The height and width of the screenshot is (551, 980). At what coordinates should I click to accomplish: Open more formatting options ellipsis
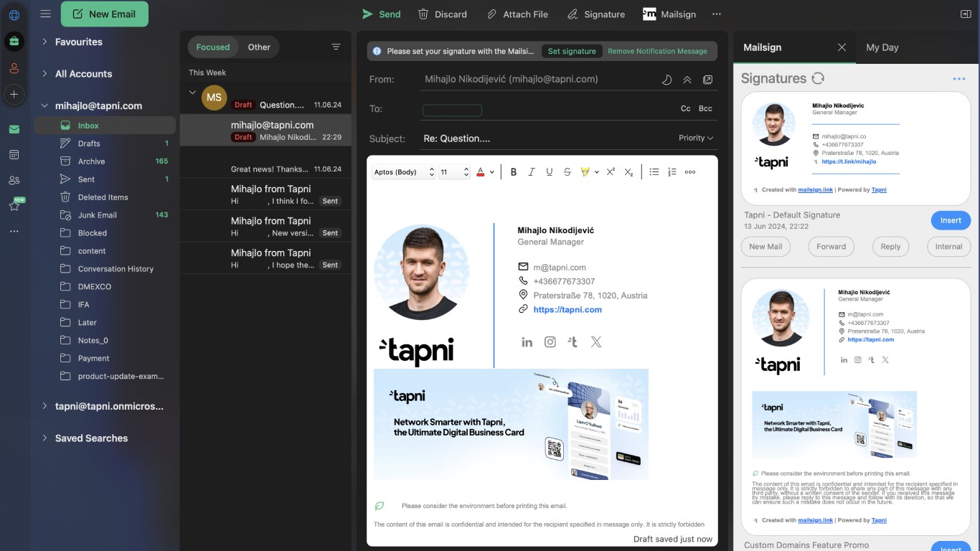(x=690, y=172)
